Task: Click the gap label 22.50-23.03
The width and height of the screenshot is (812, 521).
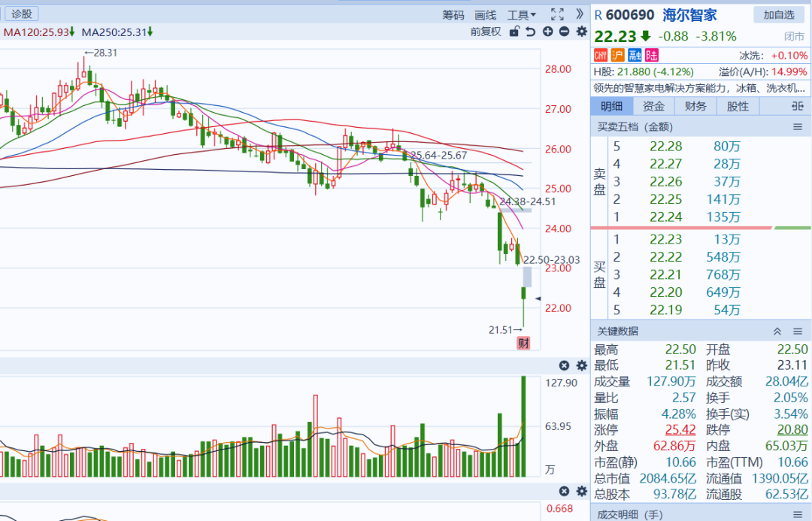Action: click(x=552, y=260)
